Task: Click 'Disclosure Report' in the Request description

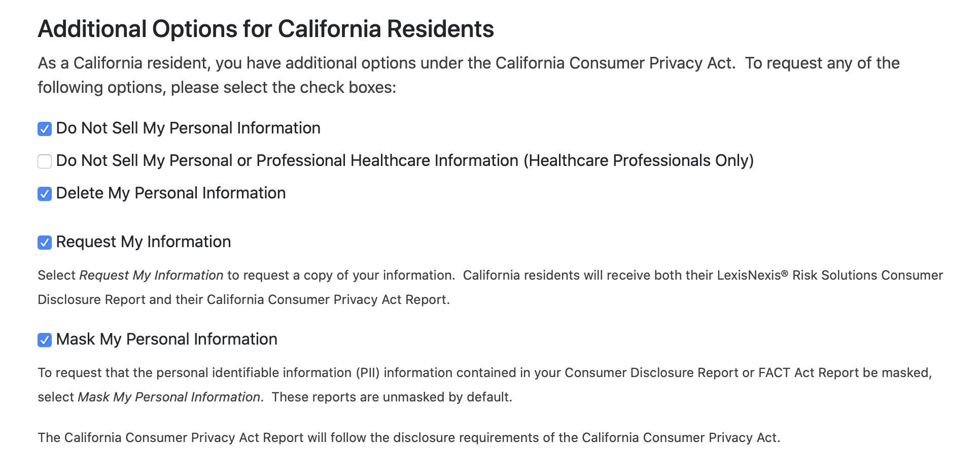Action: click(91, 299)
